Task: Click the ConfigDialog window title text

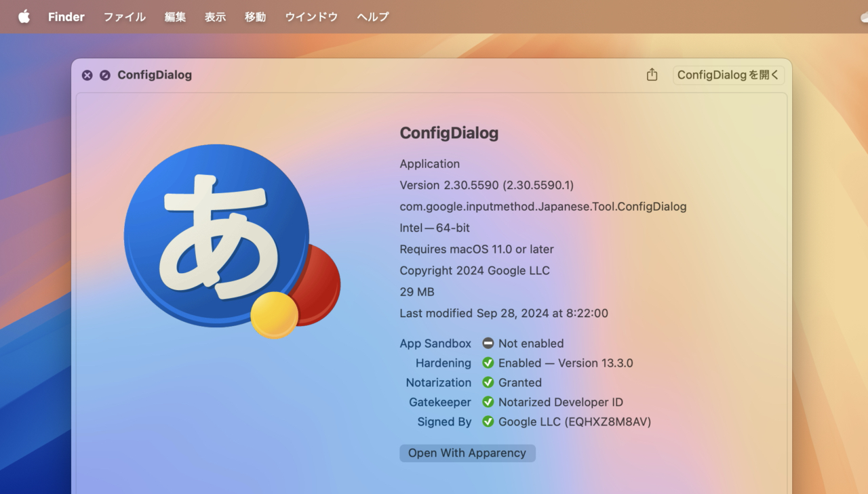Action: click(155, 75)
